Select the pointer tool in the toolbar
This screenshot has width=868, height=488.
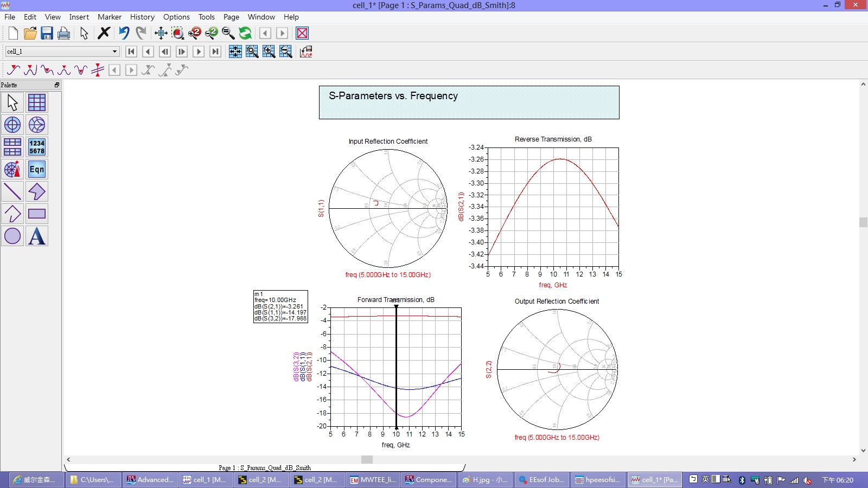click(x=84, y=33)
